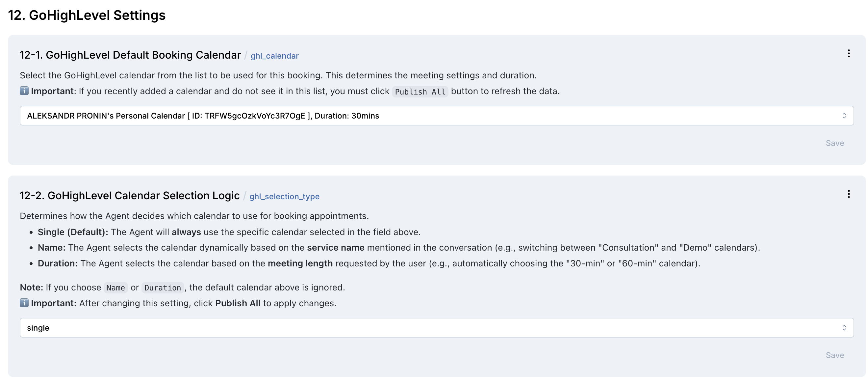Open the GoHighLevel default calendar dropdown
This screenshot has height=382, width=868.
point(437,116)
